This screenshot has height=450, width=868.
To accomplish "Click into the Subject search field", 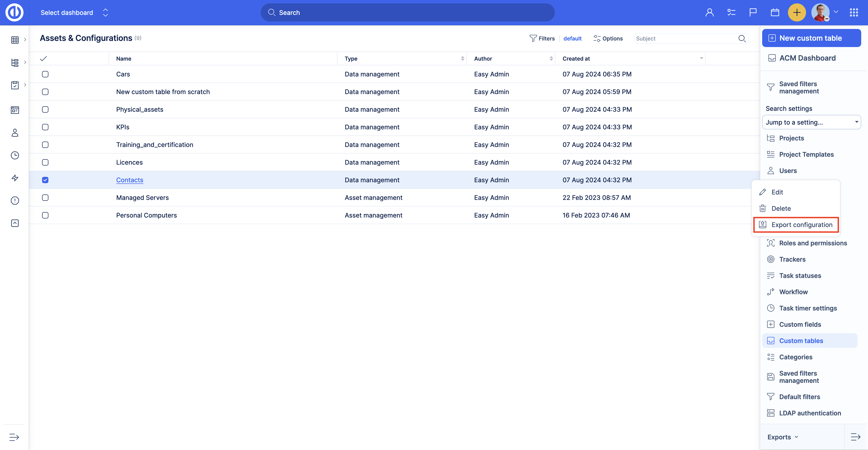I will pyautogui.click(x=684, y=39).
